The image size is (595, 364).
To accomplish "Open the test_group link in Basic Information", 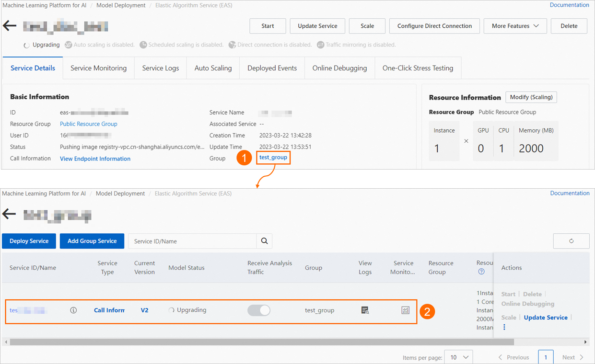I will click(273, 157).
